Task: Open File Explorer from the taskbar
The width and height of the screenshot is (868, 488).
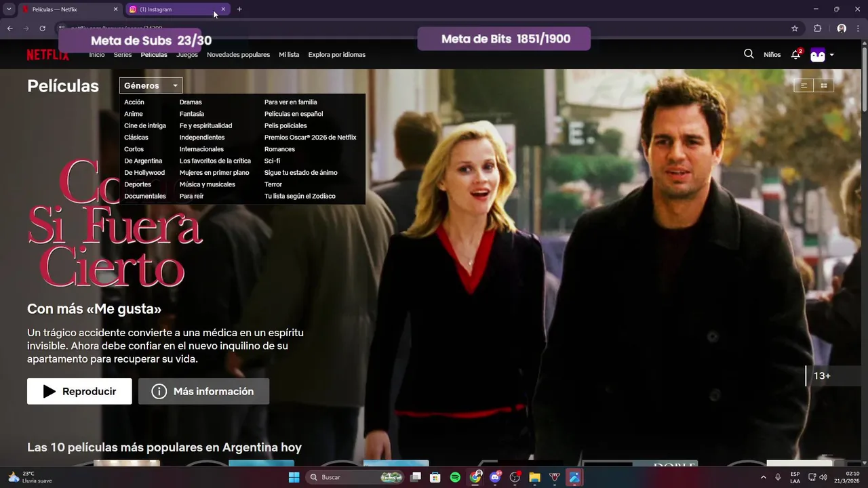Action: (534, 477)
